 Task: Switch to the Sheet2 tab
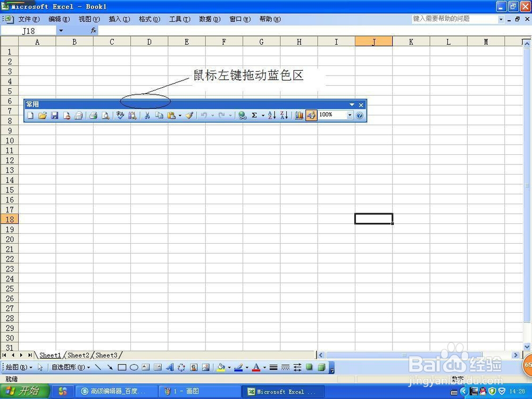click(78, 355)
